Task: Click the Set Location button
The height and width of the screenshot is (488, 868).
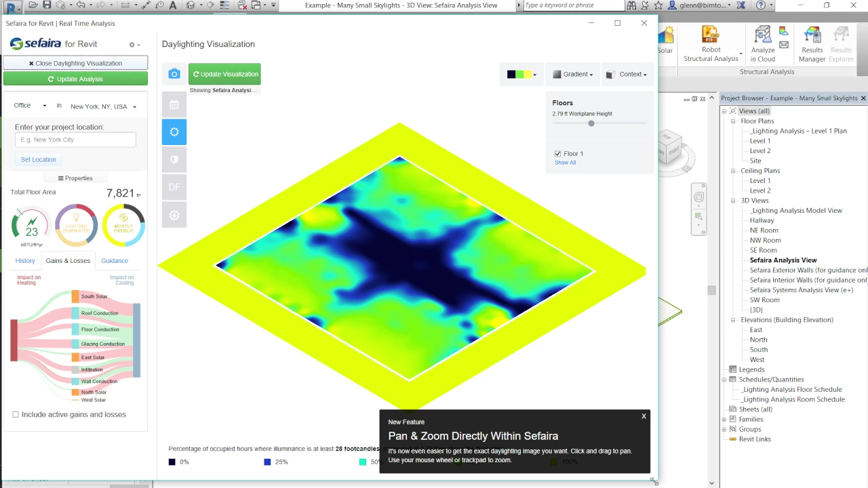Action: pyautogui.click(x=38, y=159)
